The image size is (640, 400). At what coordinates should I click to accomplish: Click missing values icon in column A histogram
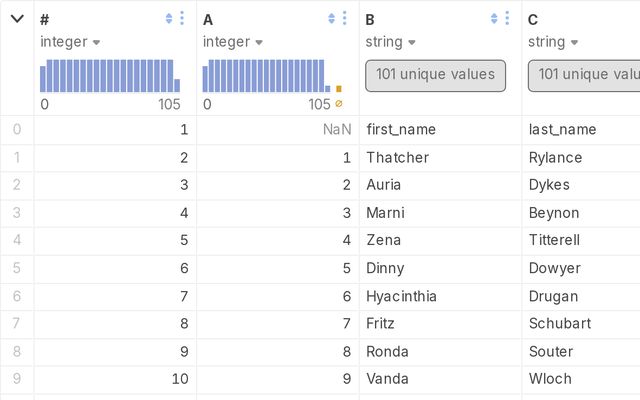coord(339,104)
